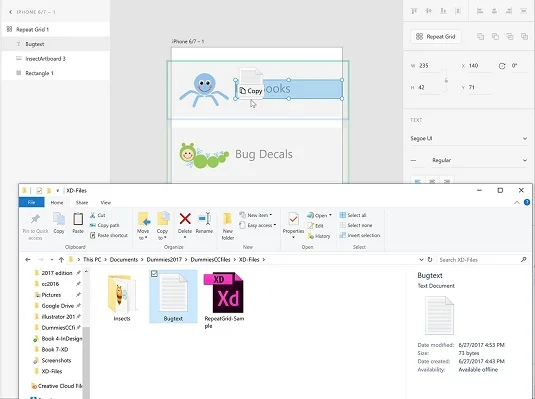Click the Properties icon in ribbon
This screenshot has width=535, height=399.
[293, 219]
